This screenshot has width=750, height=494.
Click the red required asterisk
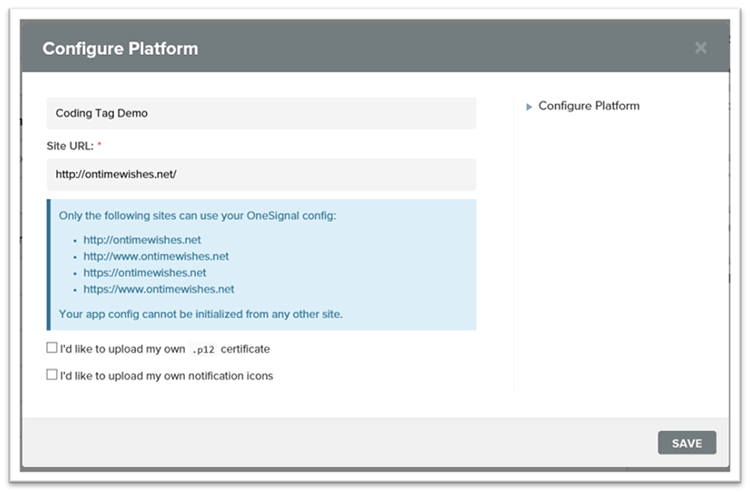[x=100, y=146]
